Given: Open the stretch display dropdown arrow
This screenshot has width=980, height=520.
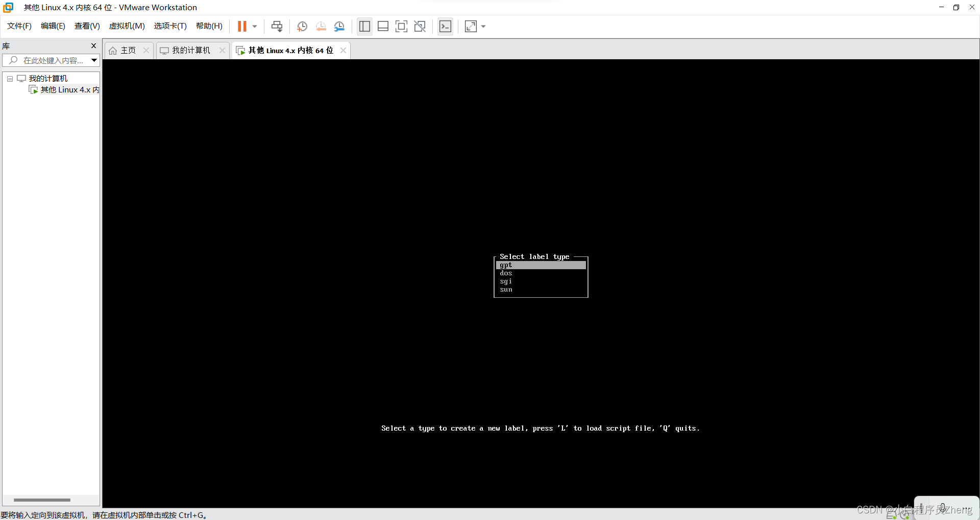Looking at the screenshot, I should (x=483, y=26).
